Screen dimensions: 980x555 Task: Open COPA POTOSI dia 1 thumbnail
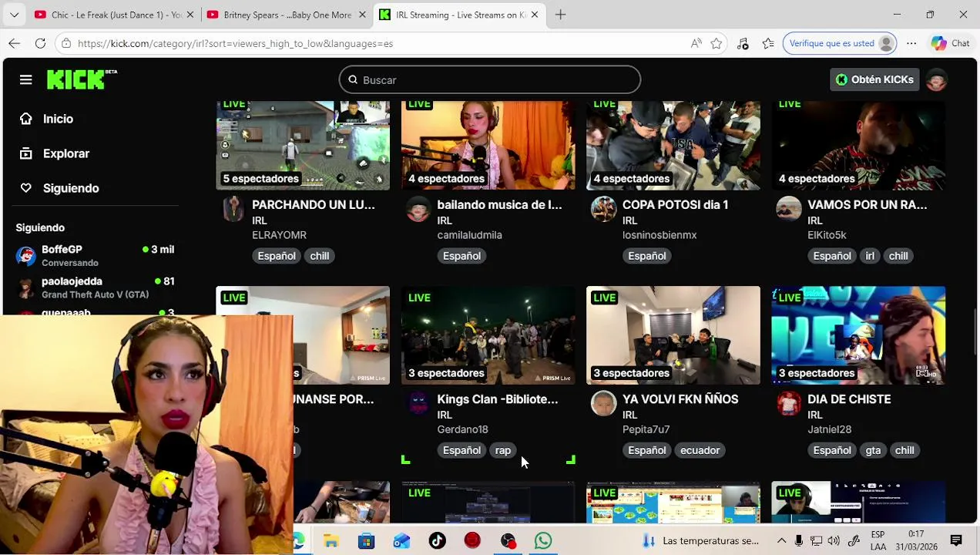tap(673, 145)
